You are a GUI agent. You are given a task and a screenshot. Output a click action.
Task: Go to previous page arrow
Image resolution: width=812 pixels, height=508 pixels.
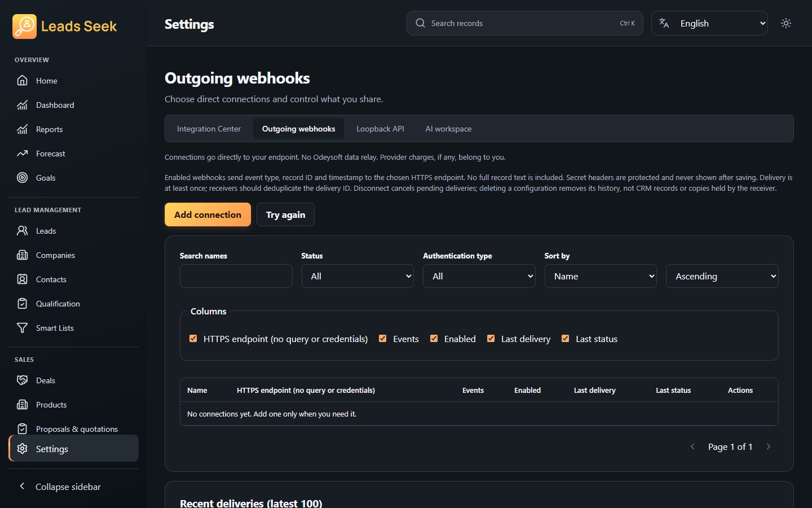pos(692,446)
